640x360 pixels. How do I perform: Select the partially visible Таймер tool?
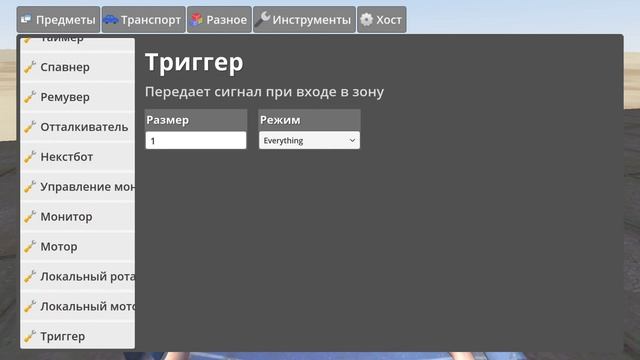(78, 44)
